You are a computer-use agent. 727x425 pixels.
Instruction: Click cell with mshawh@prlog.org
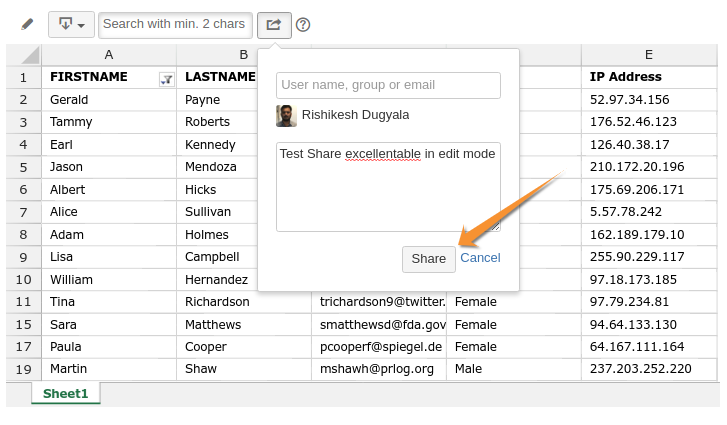(379, 369)
